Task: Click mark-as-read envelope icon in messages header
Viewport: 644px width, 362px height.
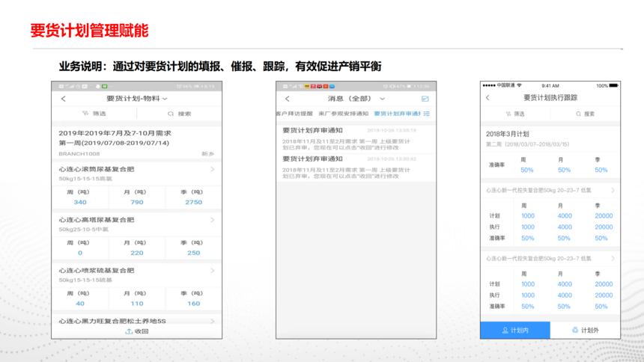Action: 425,99
